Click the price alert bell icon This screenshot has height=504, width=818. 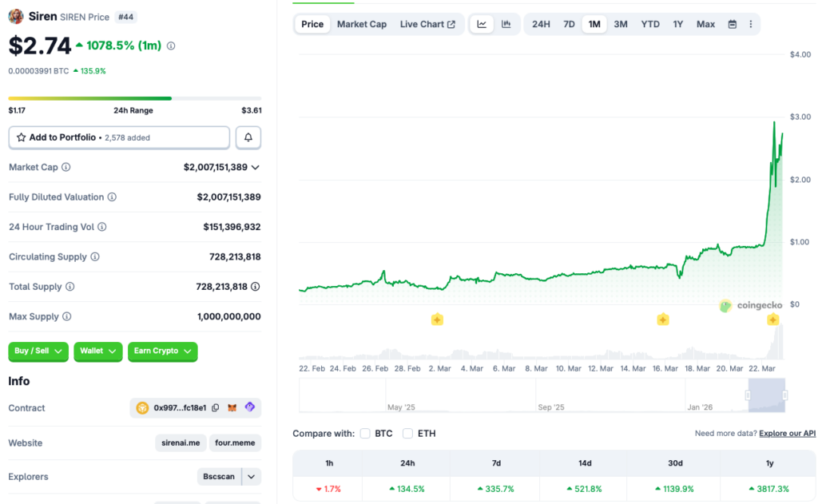point(248,137)
